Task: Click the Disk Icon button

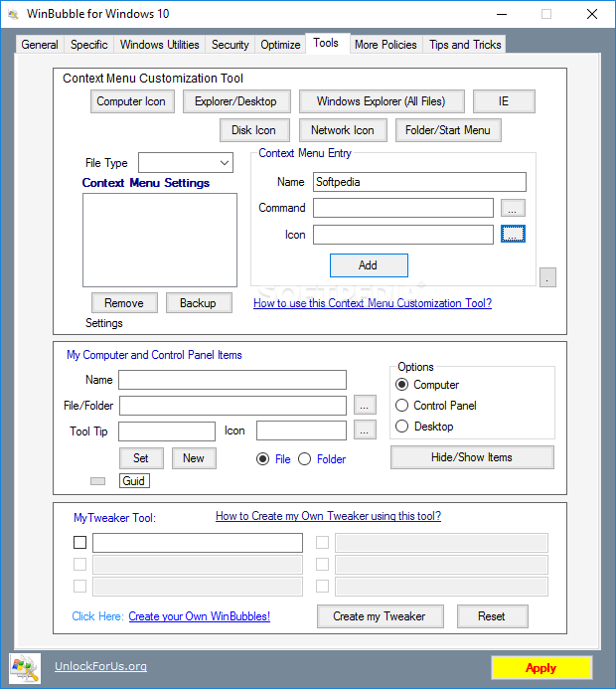Action: pyautogui.click(x=254, y=130)
